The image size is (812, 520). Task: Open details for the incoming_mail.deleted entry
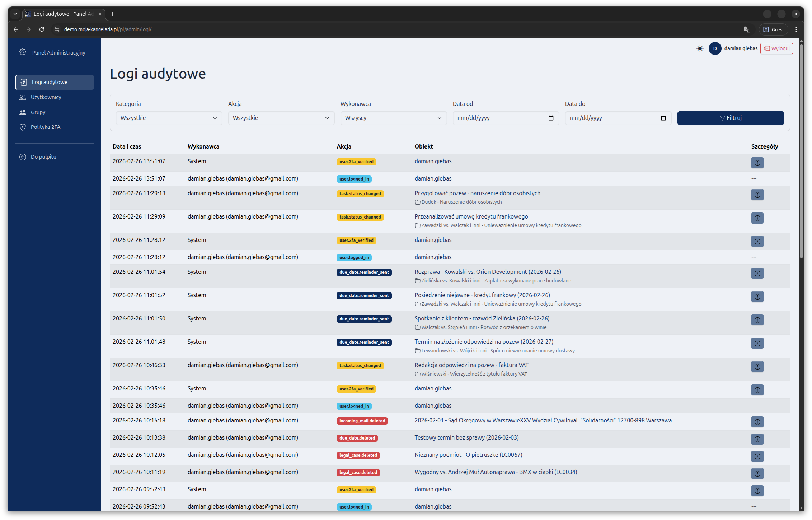coord(757,422)
